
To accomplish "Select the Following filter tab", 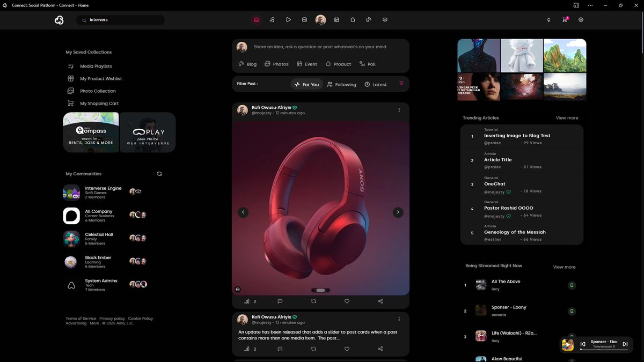I will pos(342,84).
